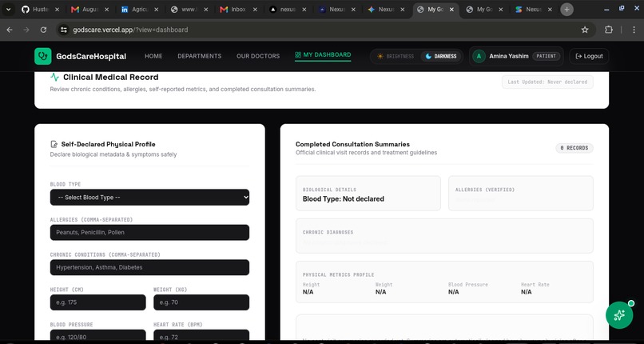
Task: Click the Allergies input field
Action: [149, 232]
